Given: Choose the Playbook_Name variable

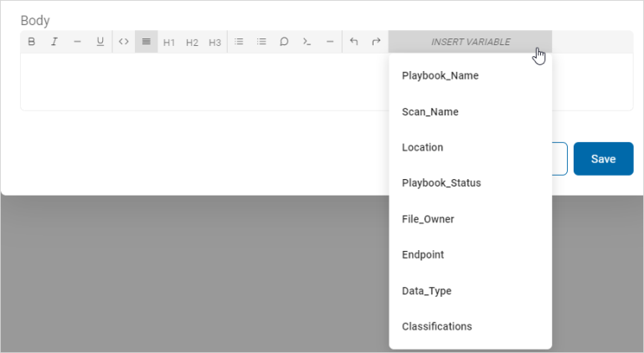Looking at the screenshot, I should 440,75.
